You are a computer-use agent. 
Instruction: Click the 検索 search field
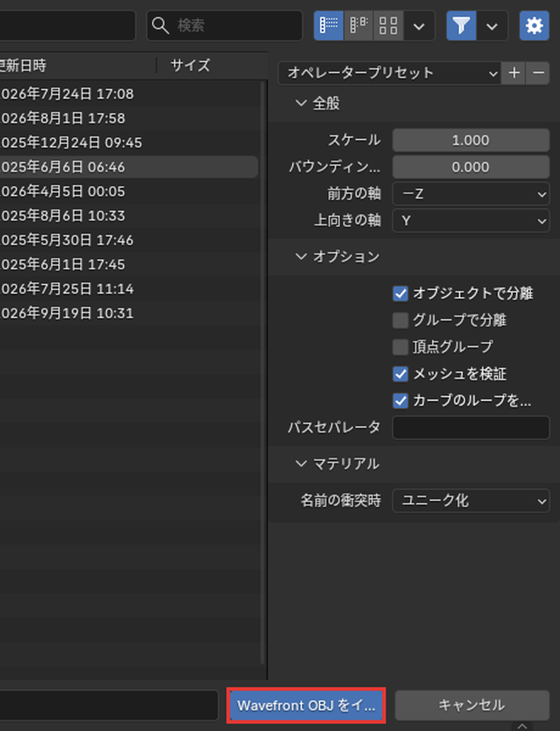(224, 26)
